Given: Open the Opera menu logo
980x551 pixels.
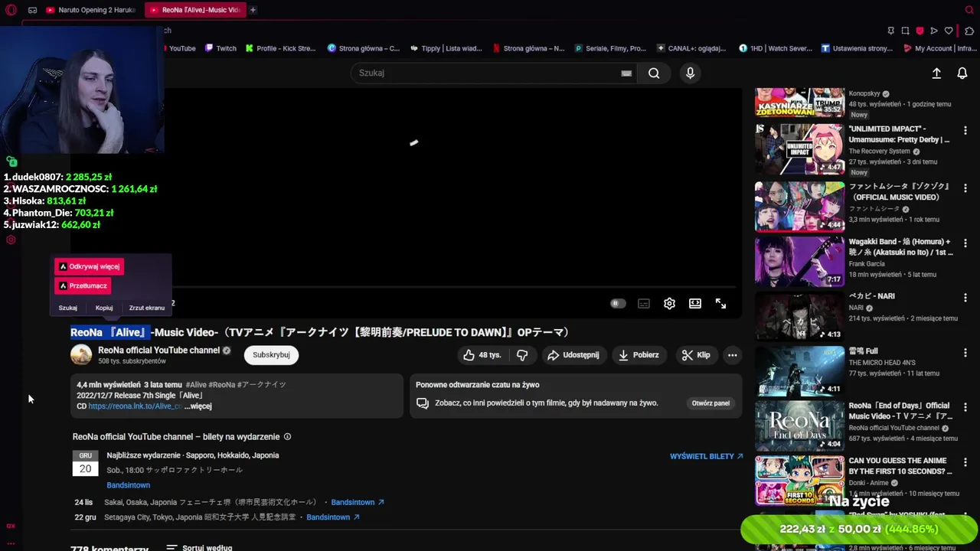Looking at the screenshot, I should (11, 10).
